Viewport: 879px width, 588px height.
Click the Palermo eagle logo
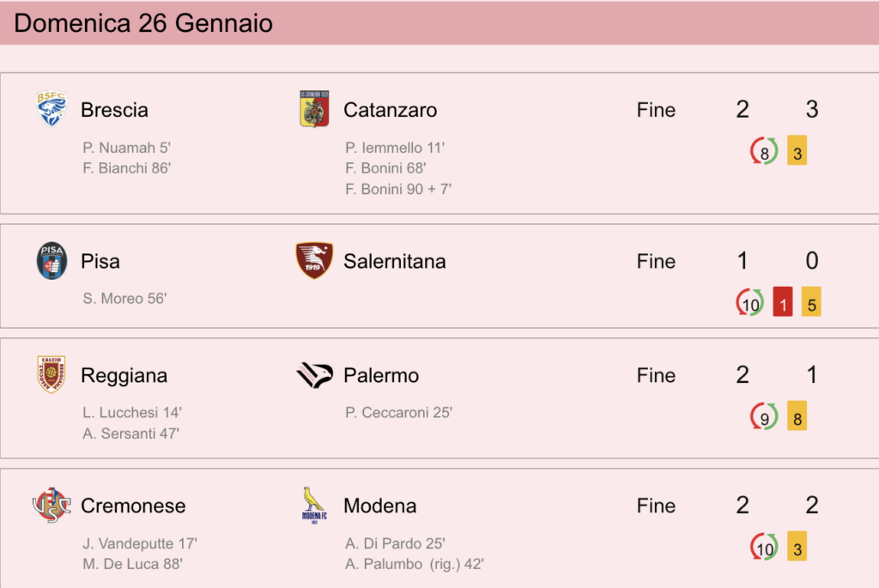[314, 375]
